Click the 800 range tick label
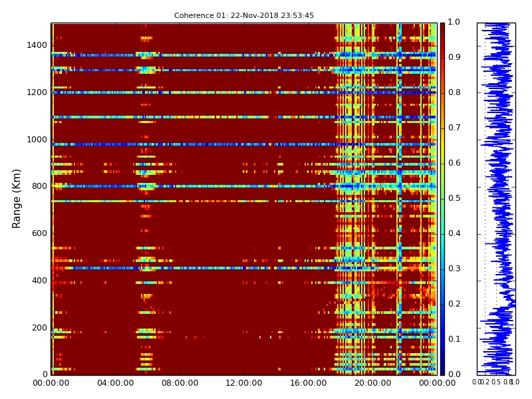 point(39,186)
